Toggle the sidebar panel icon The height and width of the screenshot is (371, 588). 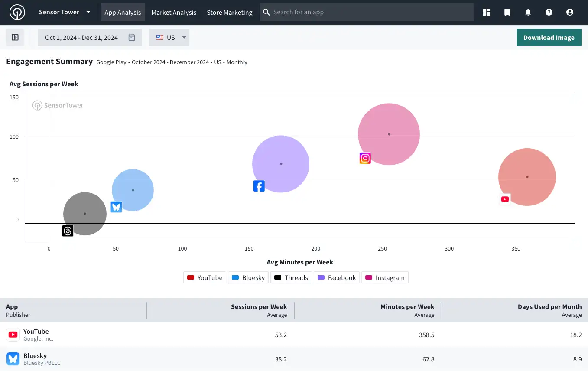[x=15, y=37]
